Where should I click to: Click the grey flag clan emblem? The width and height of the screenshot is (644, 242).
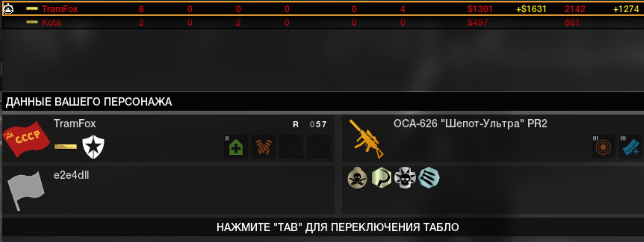26,190
